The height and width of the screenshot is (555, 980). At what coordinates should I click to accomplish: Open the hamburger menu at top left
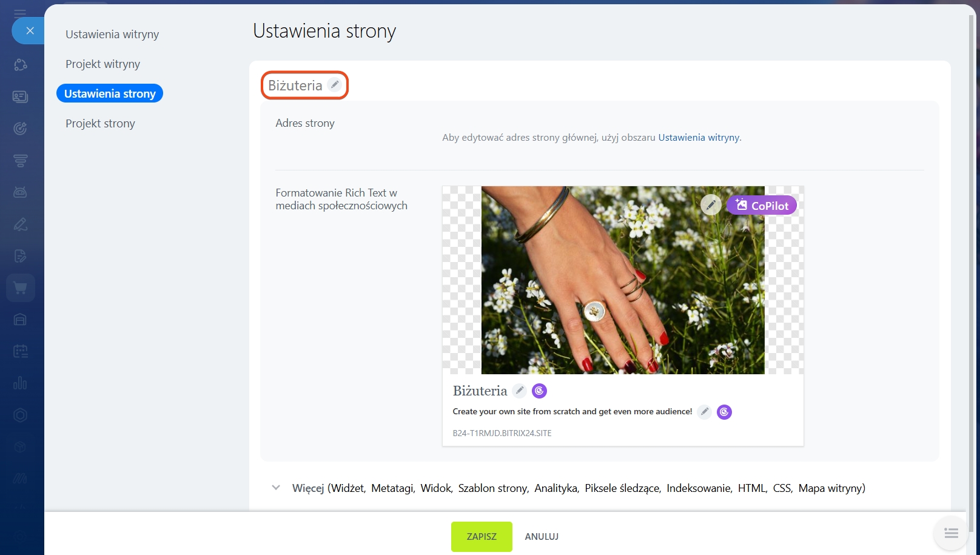[x=20, y=13]
